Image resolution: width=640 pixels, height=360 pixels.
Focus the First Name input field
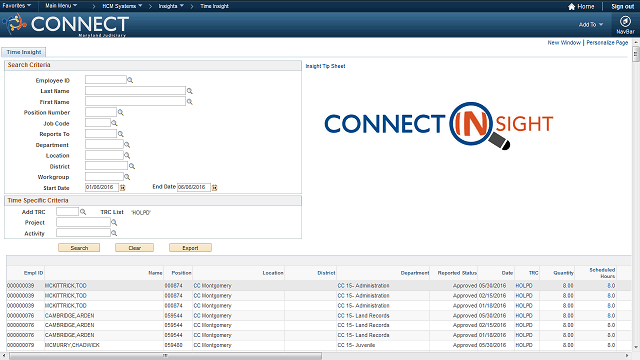(135, 101)
